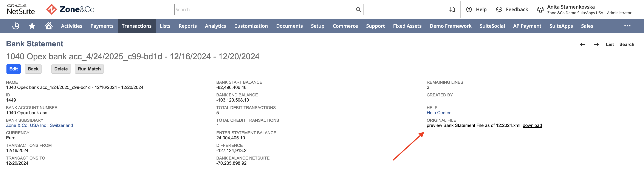Open the more menus ellipsis in navigation bar
Viewport: 644px width, 172px height.
[x=627, y=26]
